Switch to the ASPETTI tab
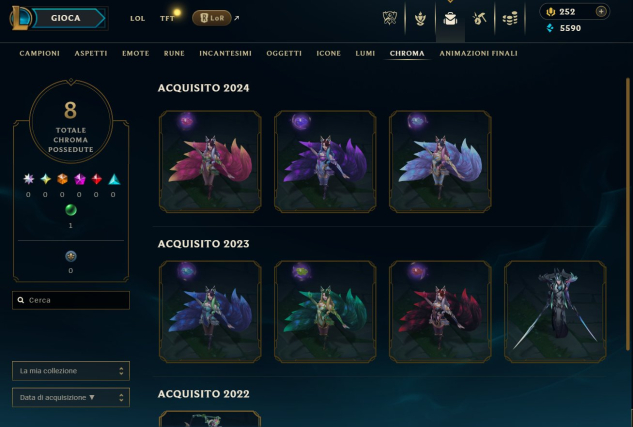633x427 pixels. click(91, 53)
